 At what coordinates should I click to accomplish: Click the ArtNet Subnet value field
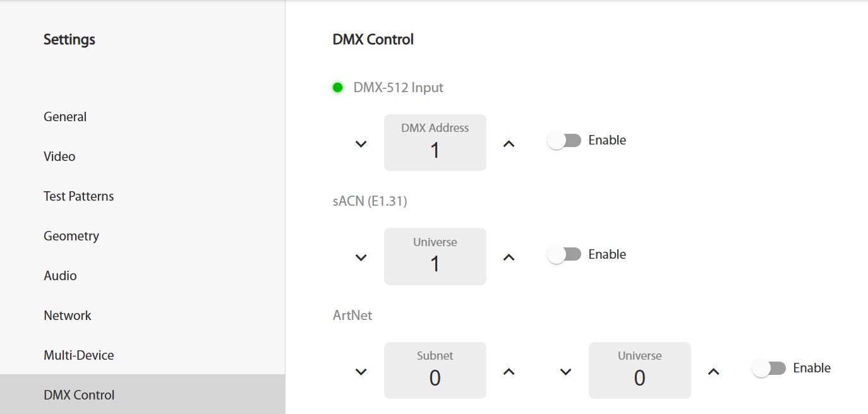[435, 370]
